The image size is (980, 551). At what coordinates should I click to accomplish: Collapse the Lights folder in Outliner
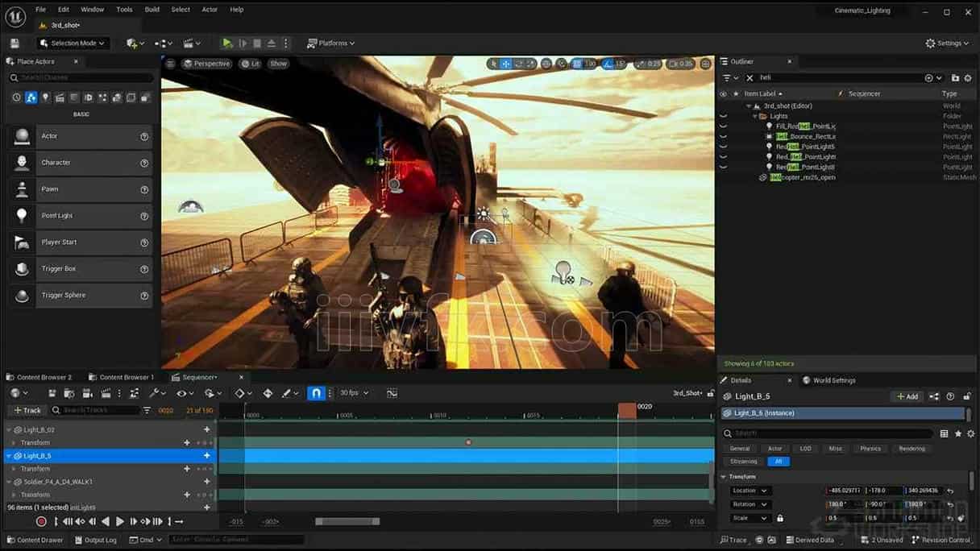tap(755, 116)
